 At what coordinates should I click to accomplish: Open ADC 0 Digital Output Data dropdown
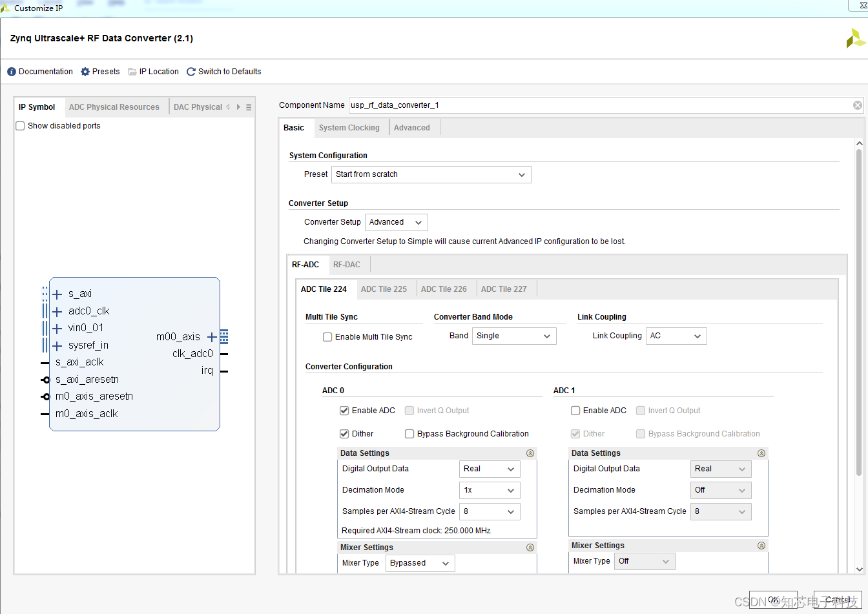click(x=490, y=469)
